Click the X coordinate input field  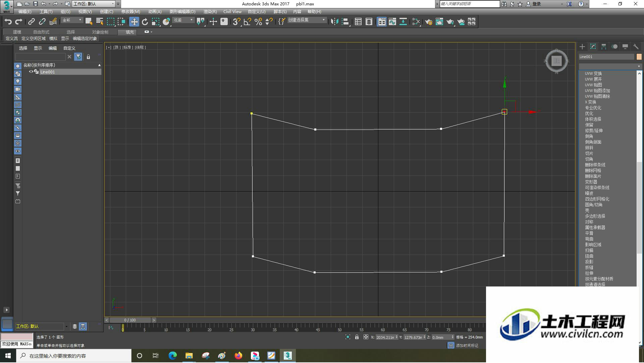click(x=385, y=338)
